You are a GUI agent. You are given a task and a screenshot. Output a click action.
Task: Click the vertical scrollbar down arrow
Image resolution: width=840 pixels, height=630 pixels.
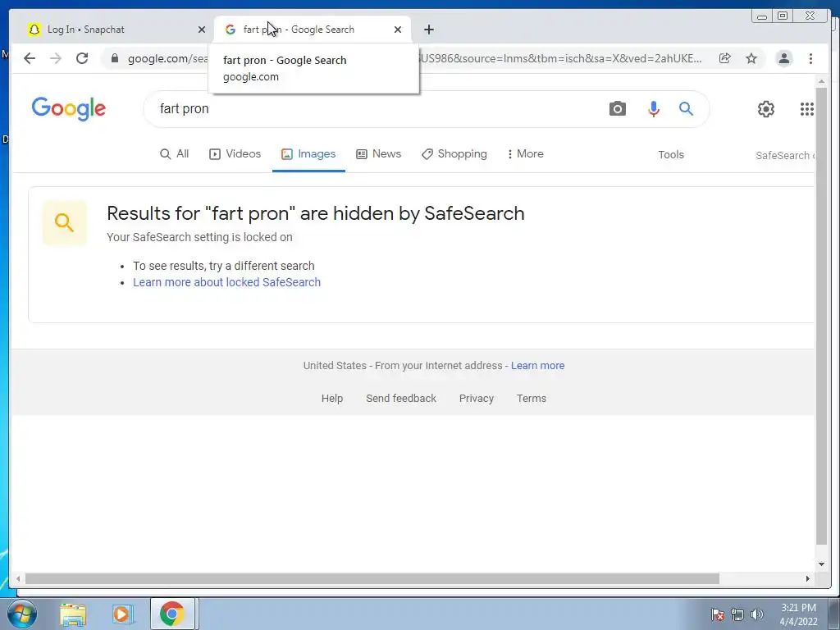point(821,564)
